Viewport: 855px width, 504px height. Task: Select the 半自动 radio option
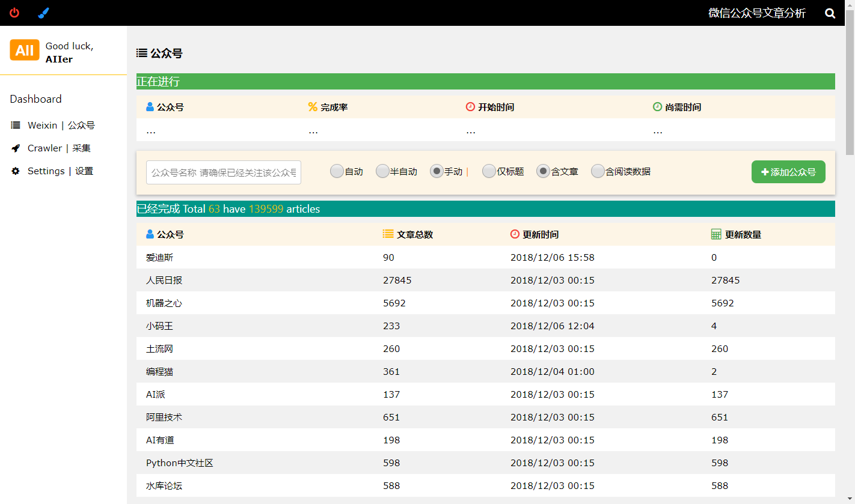pos(382,171)
